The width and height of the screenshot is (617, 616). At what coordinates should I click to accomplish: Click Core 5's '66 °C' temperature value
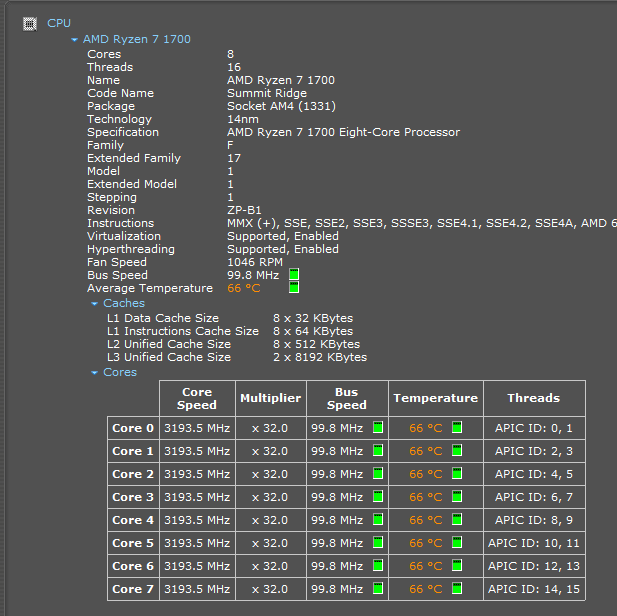(425, 543)
